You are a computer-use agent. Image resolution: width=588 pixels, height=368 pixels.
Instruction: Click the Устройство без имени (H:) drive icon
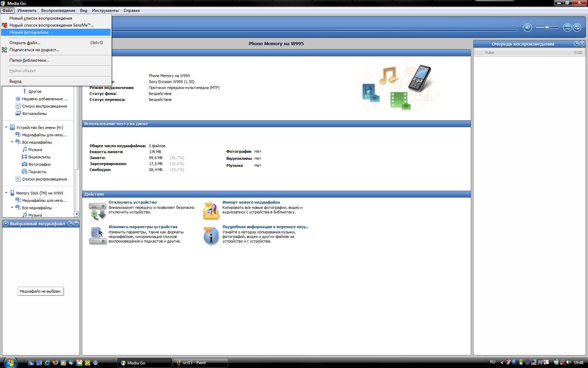click(x=12, y=128)
